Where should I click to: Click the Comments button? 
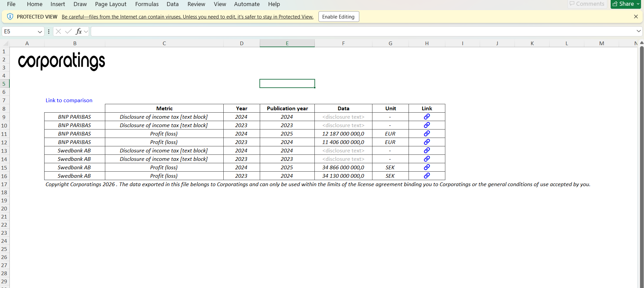point(587,4)
